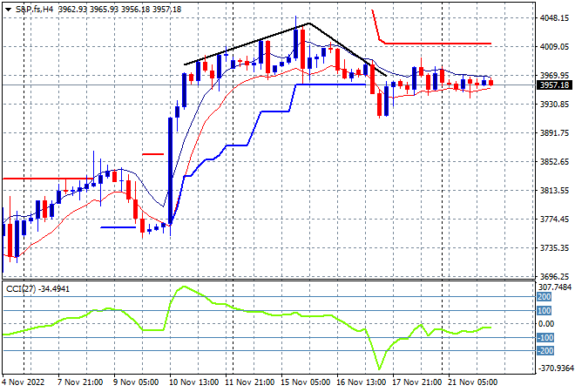This screenshot has height=392, width=575.
Task: Click the CCI 100 level tag
Action: point(544,311)
